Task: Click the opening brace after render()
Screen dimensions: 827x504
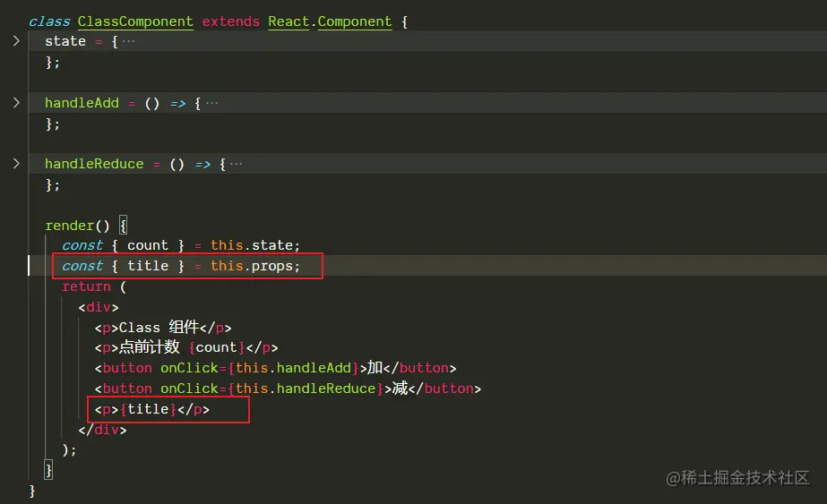Action: point(123,226)
